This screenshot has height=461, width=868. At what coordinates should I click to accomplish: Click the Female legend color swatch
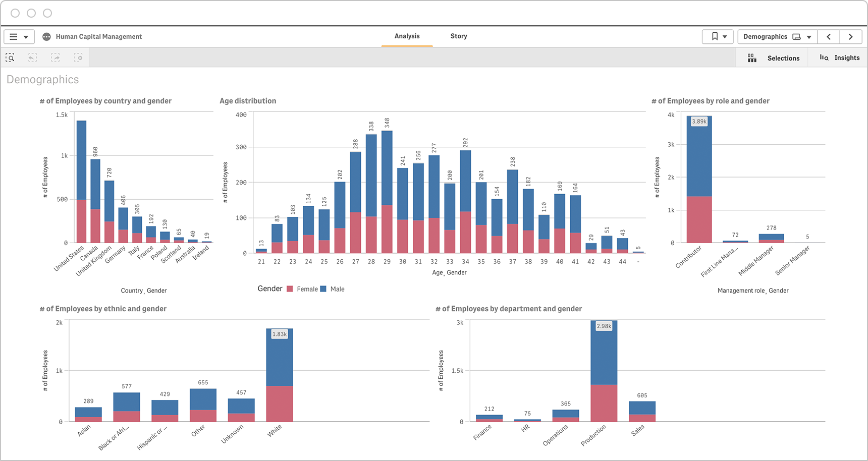290,289
